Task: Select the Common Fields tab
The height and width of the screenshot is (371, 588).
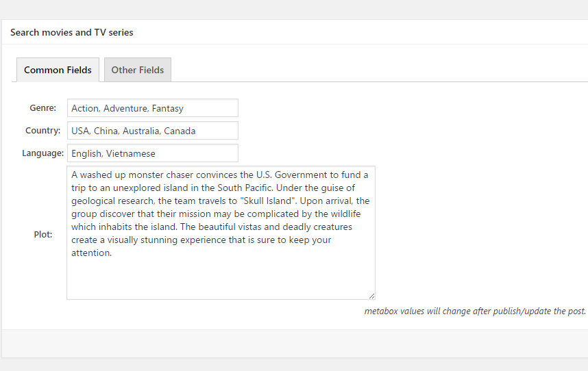Action: pyautogui.click(x=58, y=70)
